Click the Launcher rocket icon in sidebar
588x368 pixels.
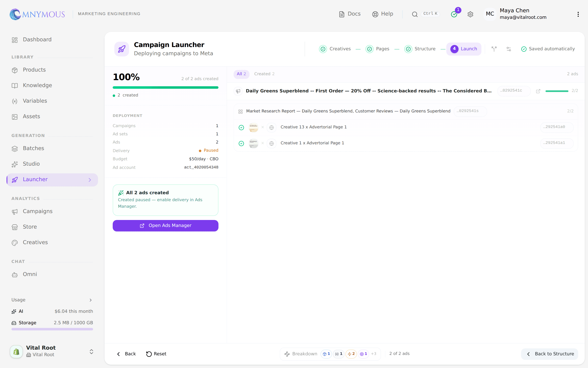(x=15, y=180)
